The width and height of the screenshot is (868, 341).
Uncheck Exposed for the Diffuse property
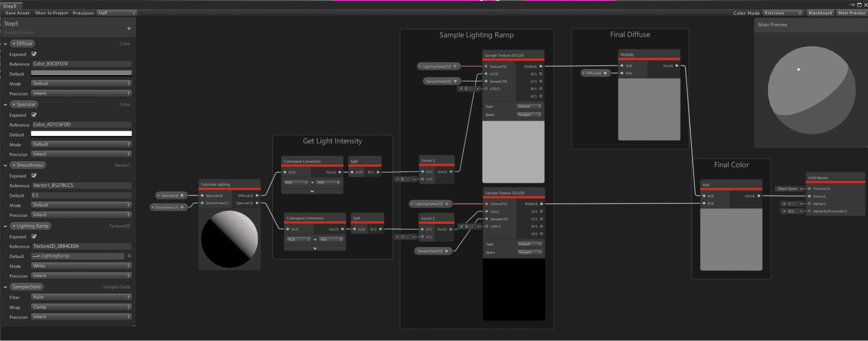34,54
